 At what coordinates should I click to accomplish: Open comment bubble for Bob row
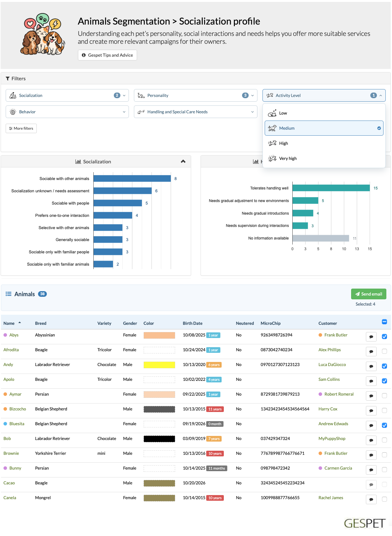pyautogui.click(x=371, y=440)
